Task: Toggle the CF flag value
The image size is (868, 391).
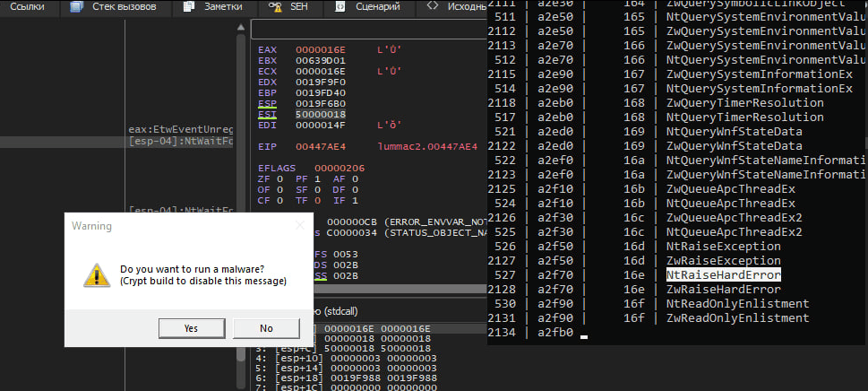Action: (279, 200)
